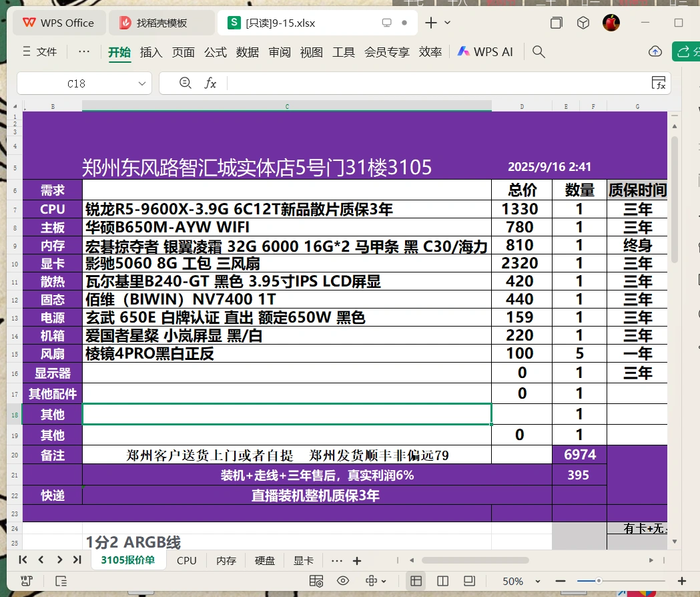This screenshot has width=700, height=597.
Task: Open the cube-shaped app center icon
Action: (583, 23)
